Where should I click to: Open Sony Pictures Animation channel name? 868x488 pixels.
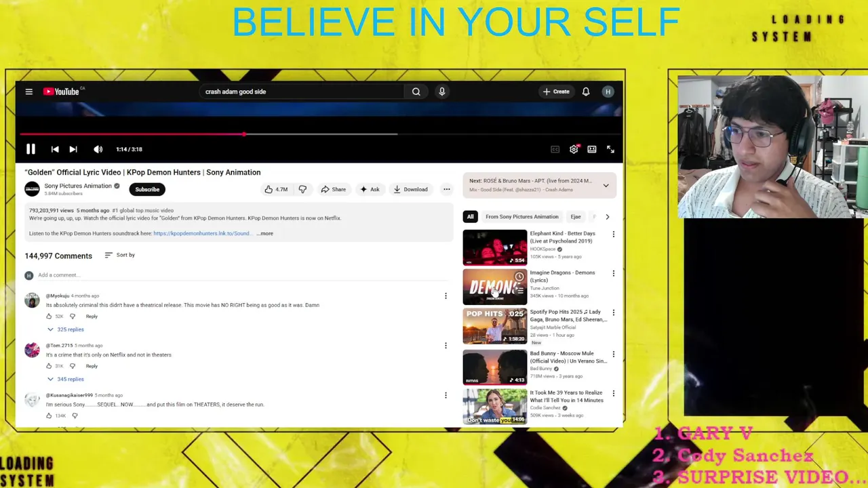(78, 186)
